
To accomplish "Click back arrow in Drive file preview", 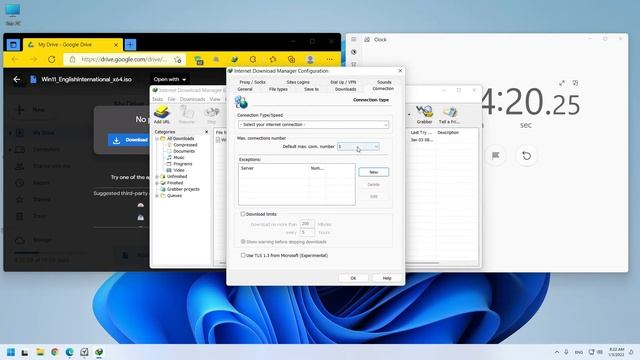I will pos(17,79).
